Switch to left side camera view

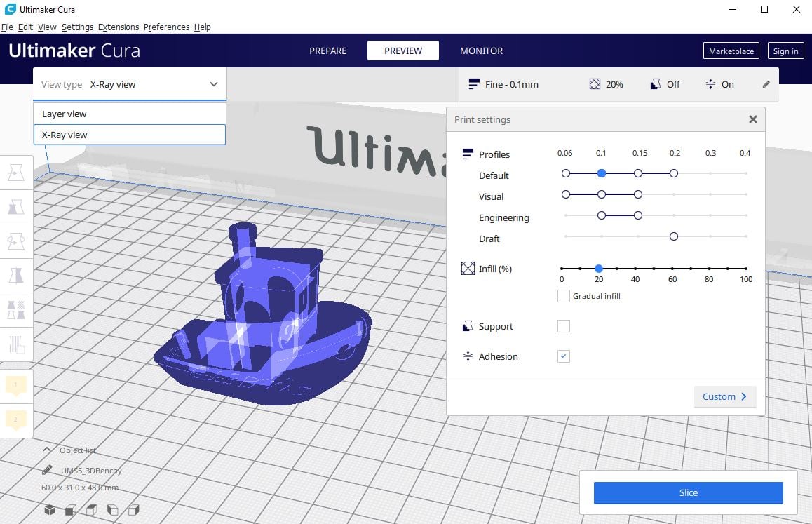112,510
